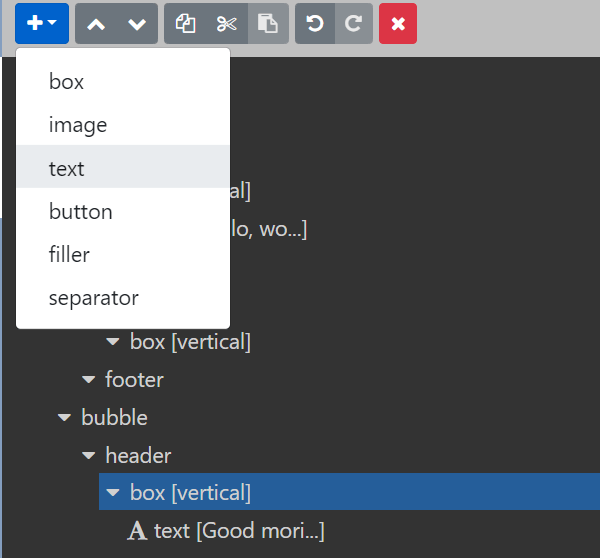Copy the selected node
The image size is (600, 558).
point(186,24)
